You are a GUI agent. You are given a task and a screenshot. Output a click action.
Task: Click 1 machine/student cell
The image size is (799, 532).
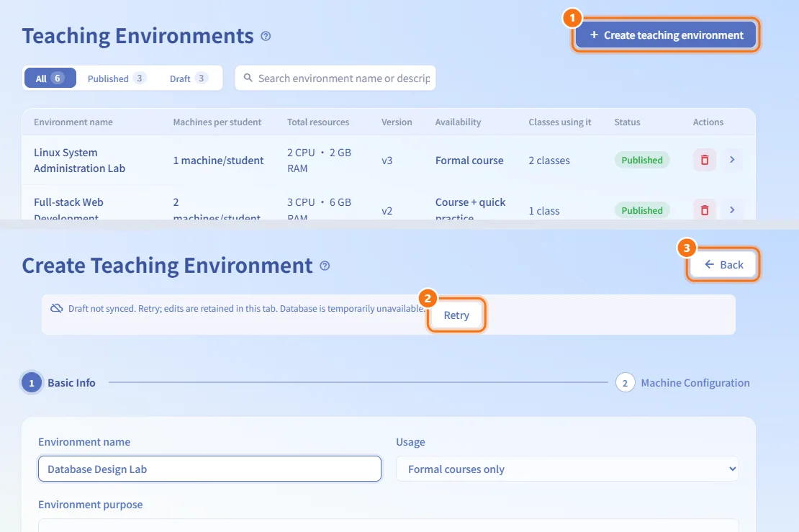[x=218, y=161]
